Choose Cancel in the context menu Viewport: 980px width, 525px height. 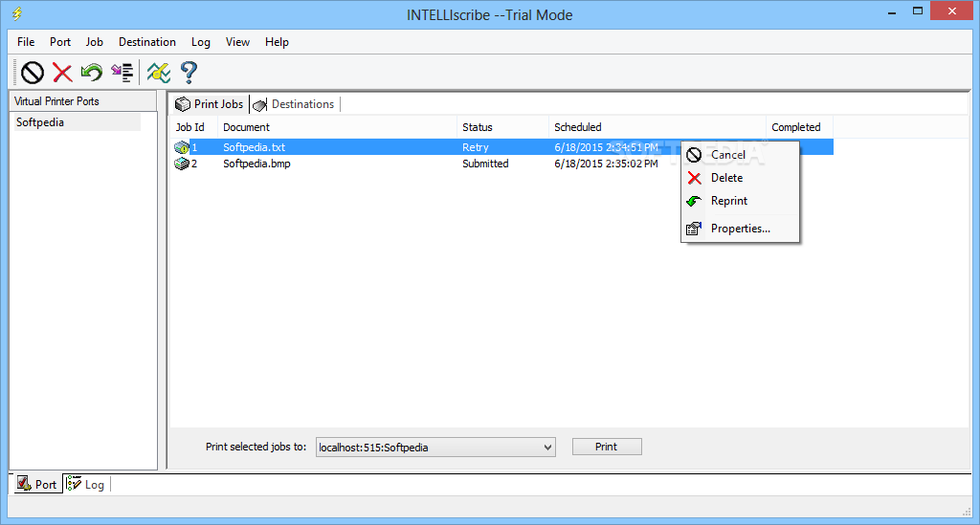click(740, 155)
